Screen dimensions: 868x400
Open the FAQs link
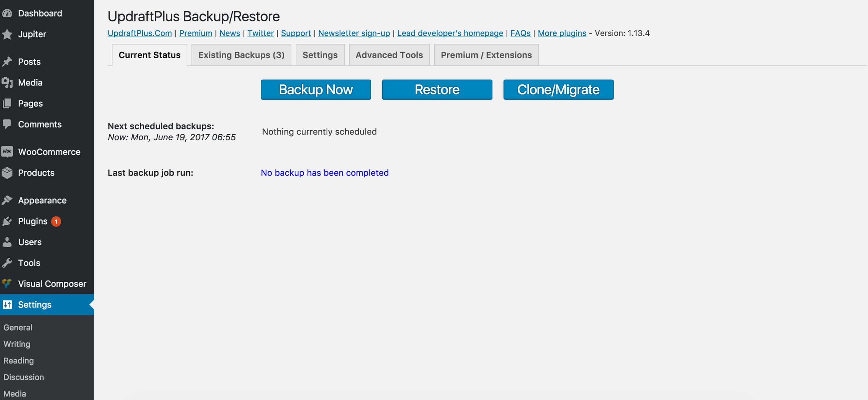click(520, 33)
